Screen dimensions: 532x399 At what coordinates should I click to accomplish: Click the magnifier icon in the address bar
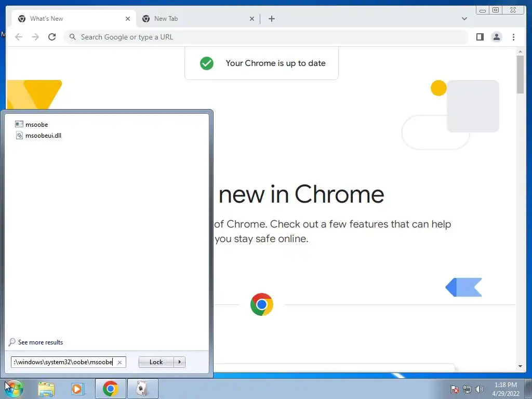point(72,37)
